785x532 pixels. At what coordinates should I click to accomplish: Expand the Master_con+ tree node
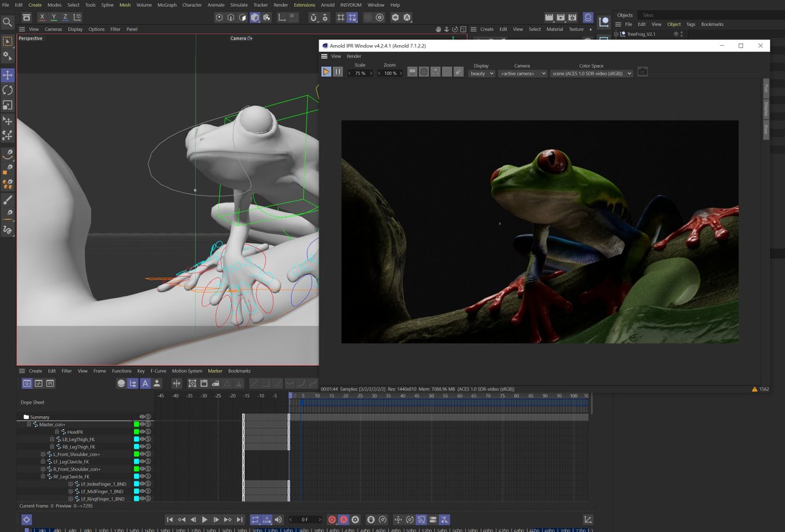click(x=29, y=425)
